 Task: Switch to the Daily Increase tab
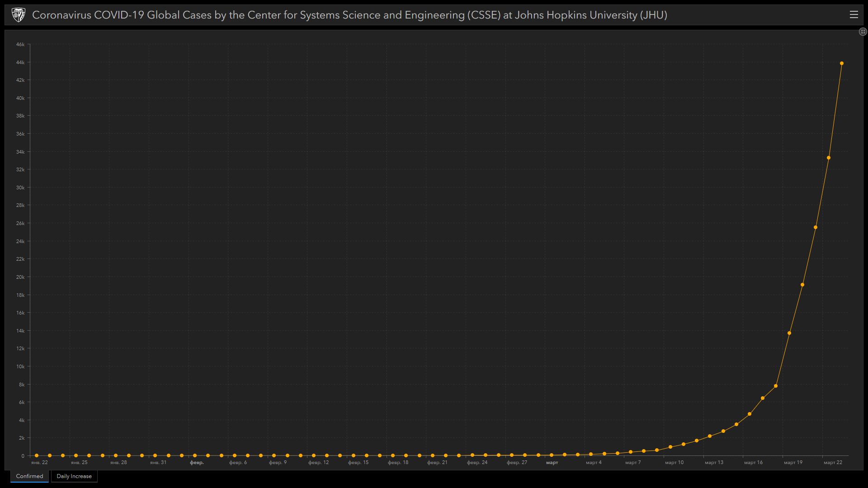74,476
